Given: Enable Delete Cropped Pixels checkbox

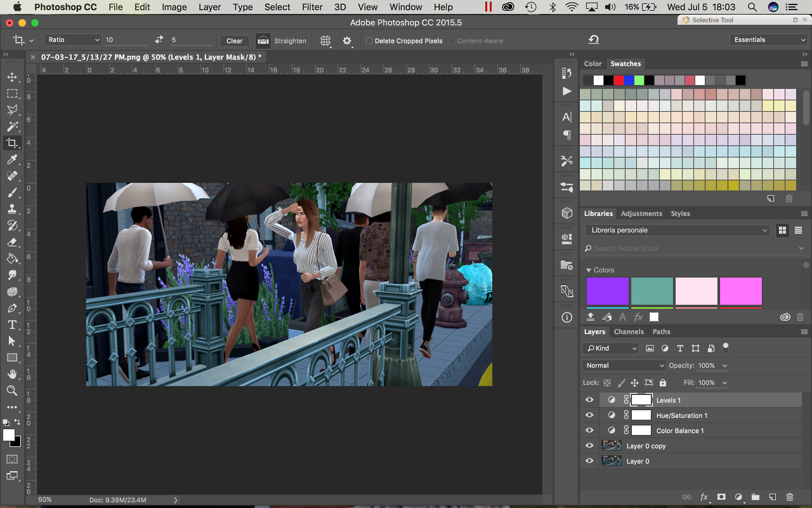Looking at the screenshot, I should (369, 41).
